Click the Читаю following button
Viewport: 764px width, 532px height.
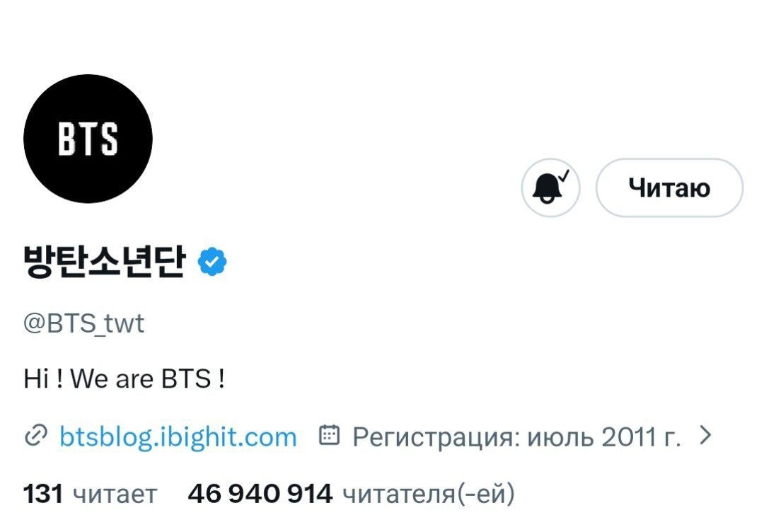[x=669, y=187]
